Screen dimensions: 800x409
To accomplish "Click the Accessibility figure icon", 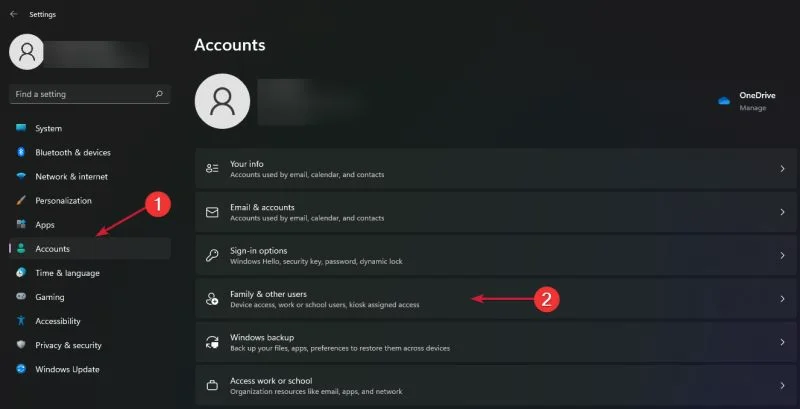I will (x=21, y=321).
